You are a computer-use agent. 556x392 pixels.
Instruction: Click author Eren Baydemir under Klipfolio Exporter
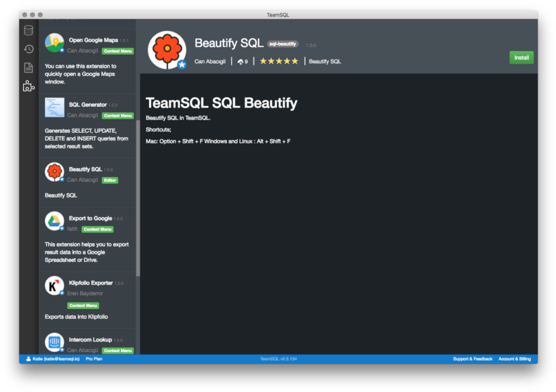(85, 294)
